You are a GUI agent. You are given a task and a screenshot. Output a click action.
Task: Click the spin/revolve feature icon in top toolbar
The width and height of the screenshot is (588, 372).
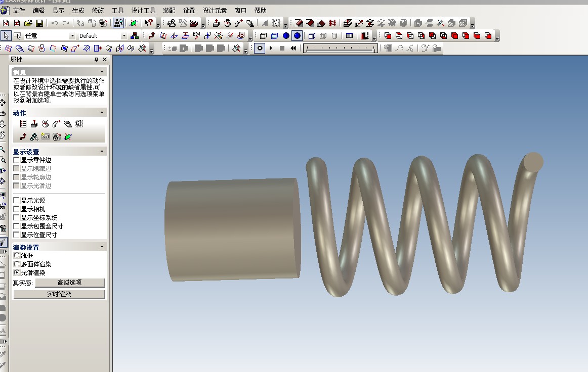pos(227,23)
